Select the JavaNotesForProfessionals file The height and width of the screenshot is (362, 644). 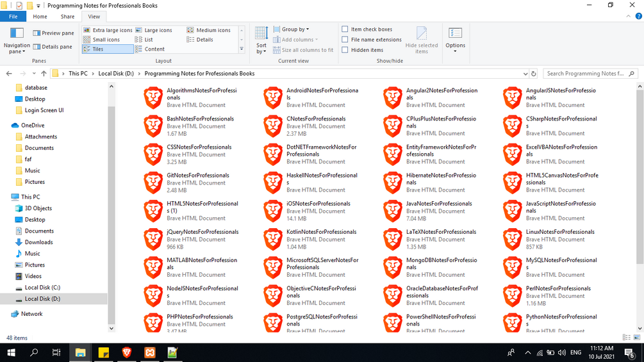431,211
